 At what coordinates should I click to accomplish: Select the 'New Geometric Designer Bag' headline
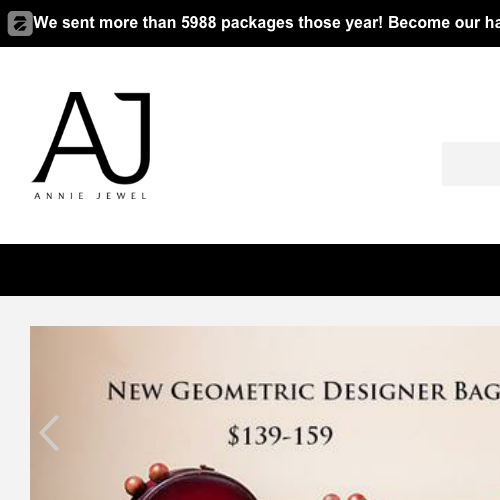click(303, 391)
